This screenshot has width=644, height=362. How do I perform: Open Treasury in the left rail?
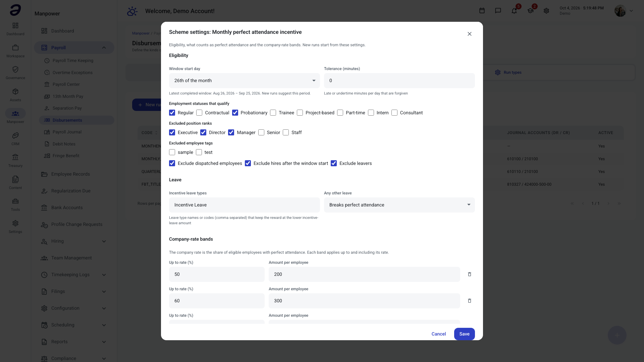click(x=15, y=161)
